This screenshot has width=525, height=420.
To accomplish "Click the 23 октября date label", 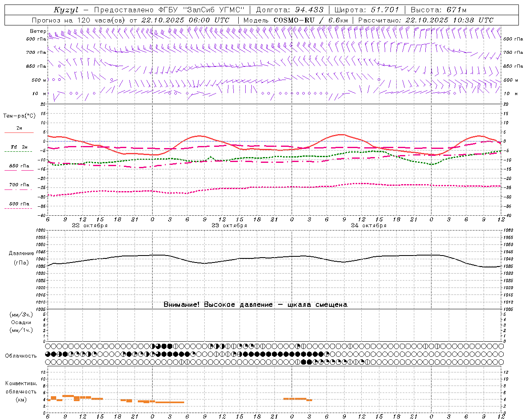I will coord(229,226).
